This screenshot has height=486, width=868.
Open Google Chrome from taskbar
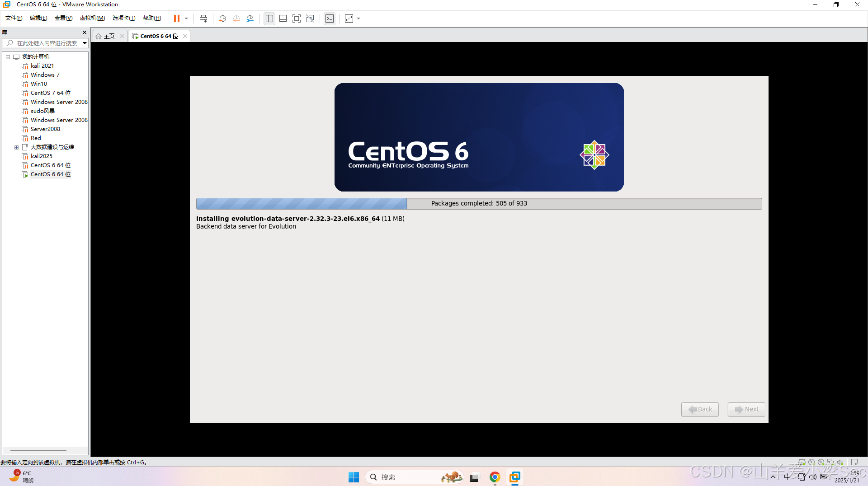click(x=495, y=477)
